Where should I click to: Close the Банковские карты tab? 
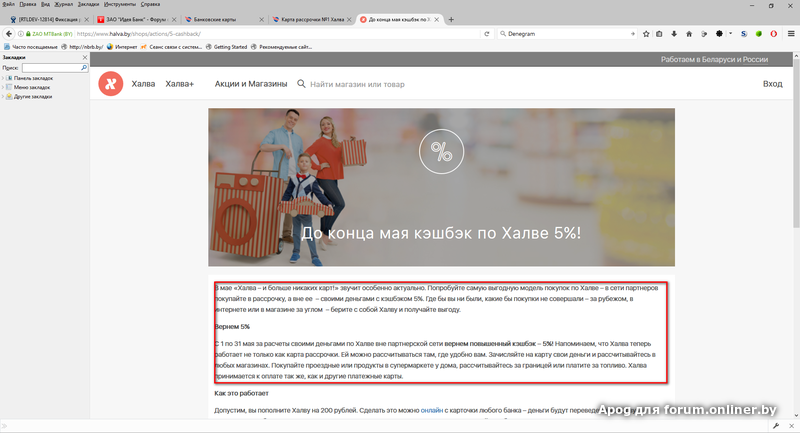(262, 19)
